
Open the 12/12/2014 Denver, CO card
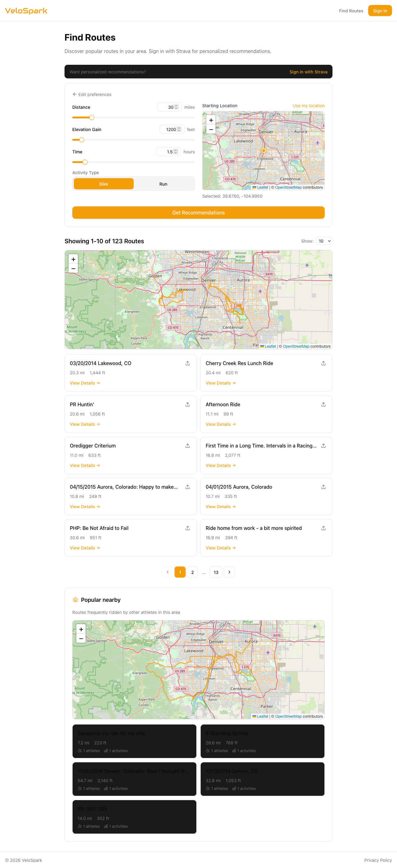[262, 779]
